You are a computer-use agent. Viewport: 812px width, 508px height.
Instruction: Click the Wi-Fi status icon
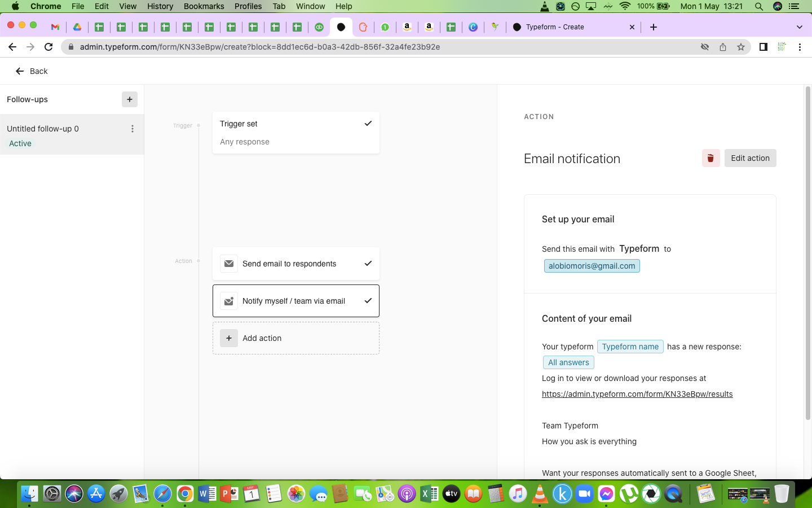click(x=625, y=6)
